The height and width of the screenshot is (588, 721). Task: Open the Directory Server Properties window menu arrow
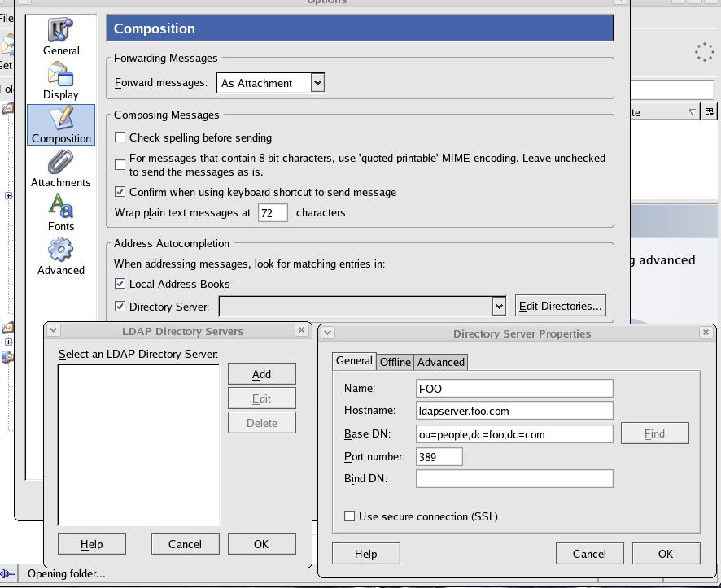[329, 333]
